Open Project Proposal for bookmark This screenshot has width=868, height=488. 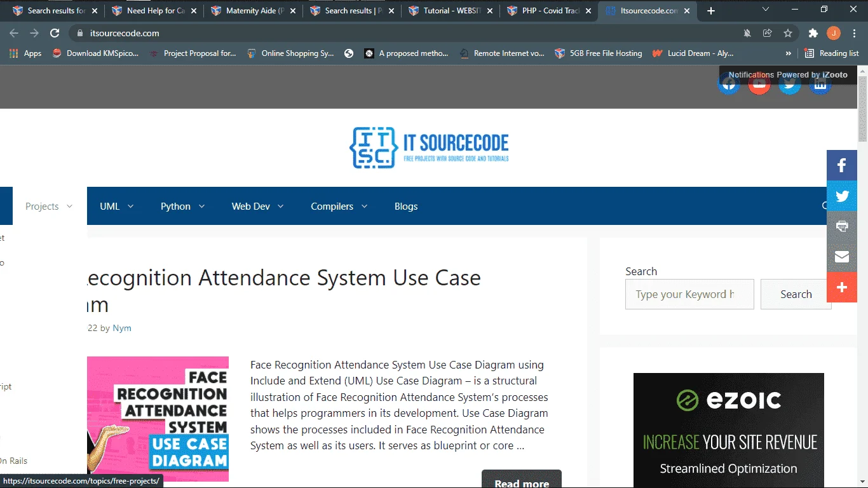point(193,53)
